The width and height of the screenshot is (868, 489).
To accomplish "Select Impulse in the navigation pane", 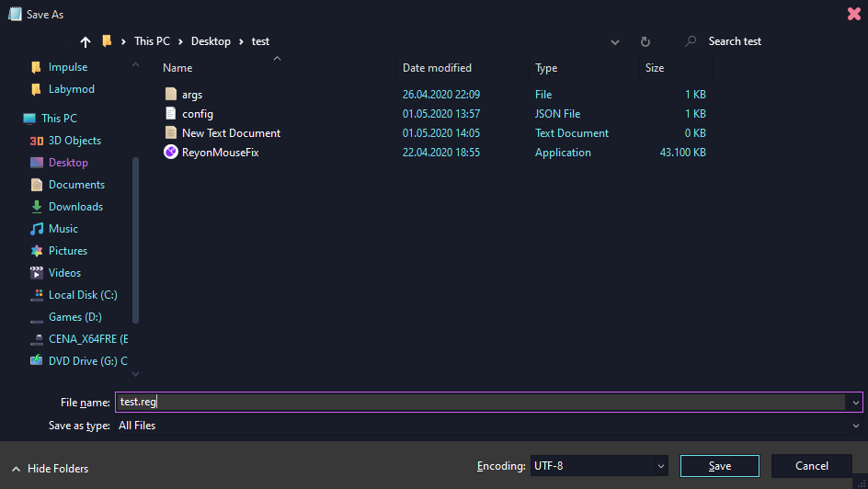I will point(68,67).
